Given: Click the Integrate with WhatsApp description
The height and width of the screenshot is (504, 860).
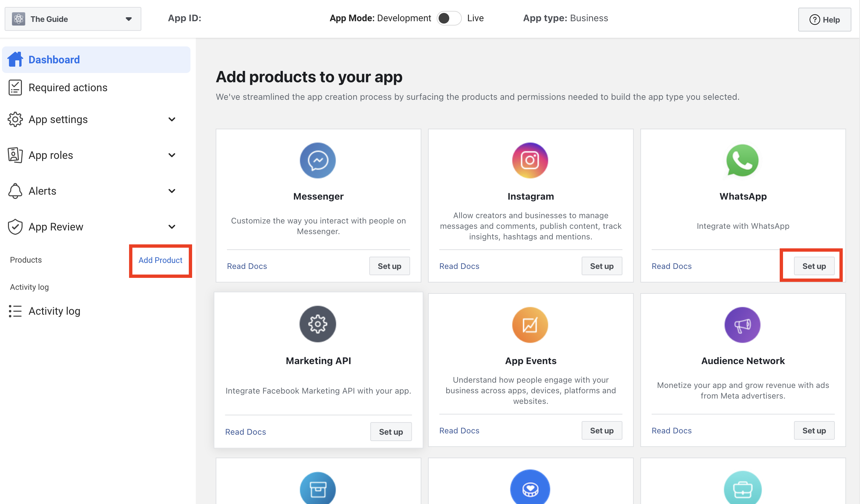Looking at the screenshot, I should pyautogui.click(x=743, y=226).
